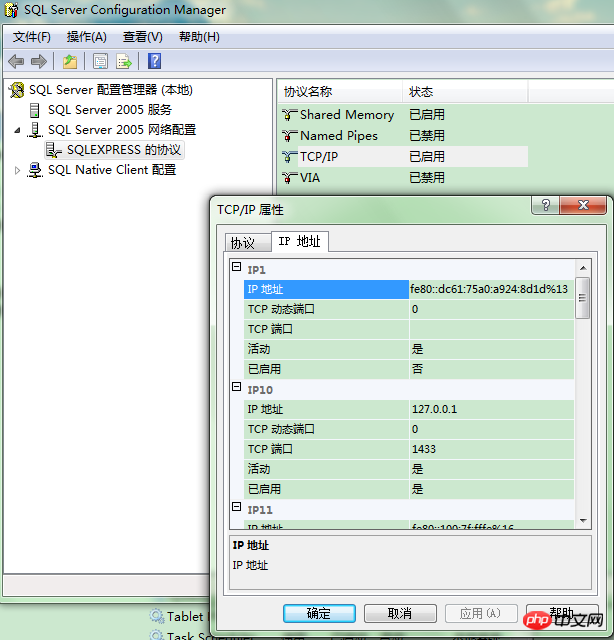Click the IP1 address value fe80::dc61
This screenshot has height=640, width=614.
coord(491,289)
